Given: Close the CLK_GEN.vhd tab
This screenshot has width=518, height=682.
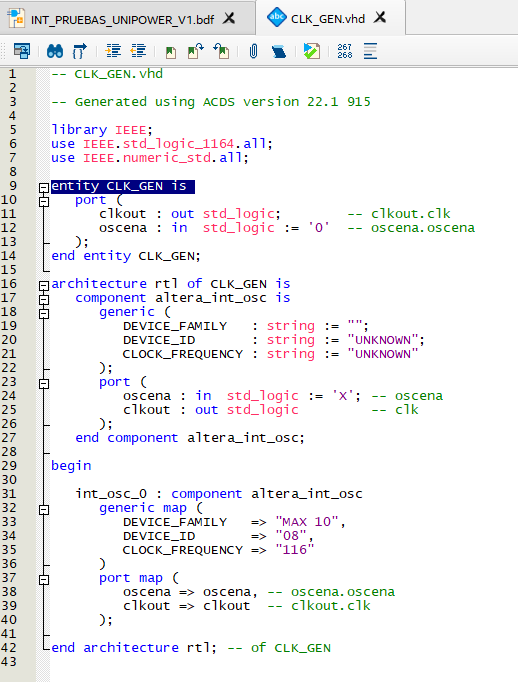Looking at the screenshot, I should pos(380,17).
